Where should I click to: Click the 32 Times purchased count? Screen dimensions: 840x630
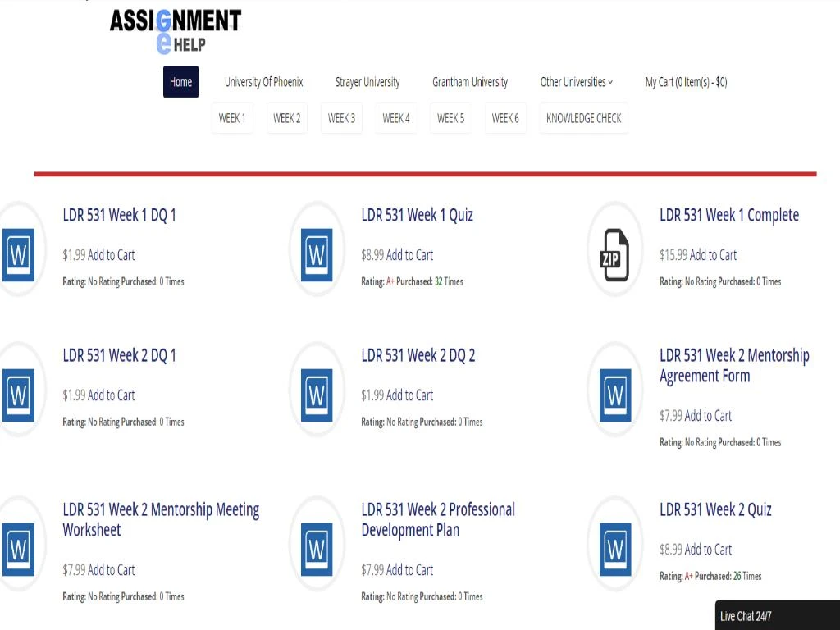[x=449, y=282]
